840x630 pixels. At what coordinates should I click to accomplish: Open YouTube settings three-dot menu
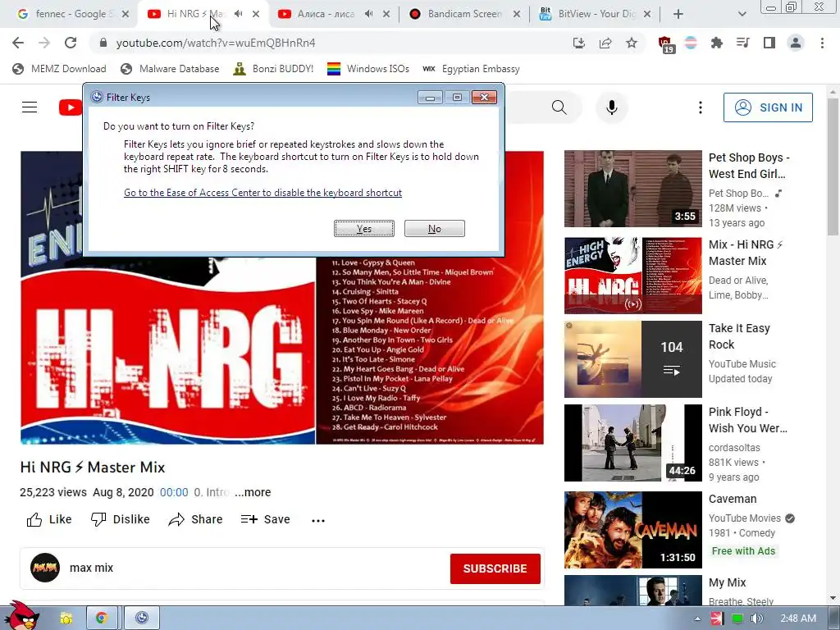pyautogui.click(x=701, y=107)
